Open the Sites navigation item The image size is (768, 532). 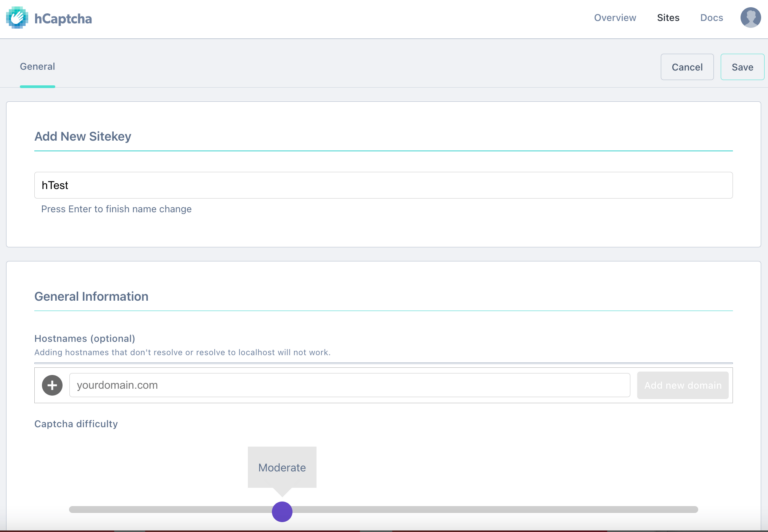(668, 18)
